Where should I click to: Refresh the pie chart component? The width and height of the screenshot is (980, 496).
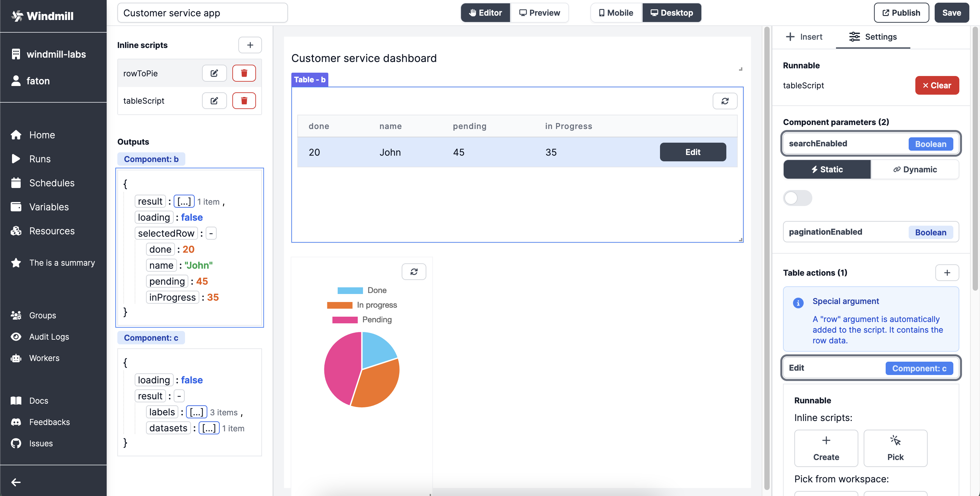[x=414, y=272]
